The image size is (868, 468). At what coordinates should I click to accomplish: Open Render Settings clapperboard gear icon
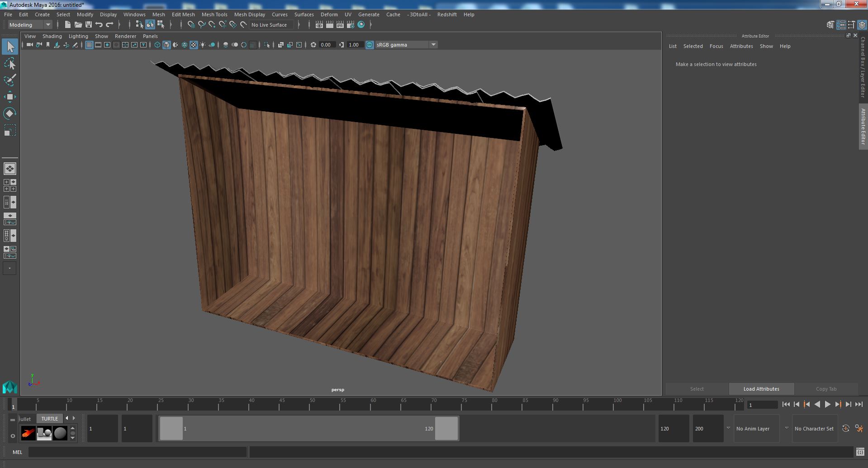(351, 25)
